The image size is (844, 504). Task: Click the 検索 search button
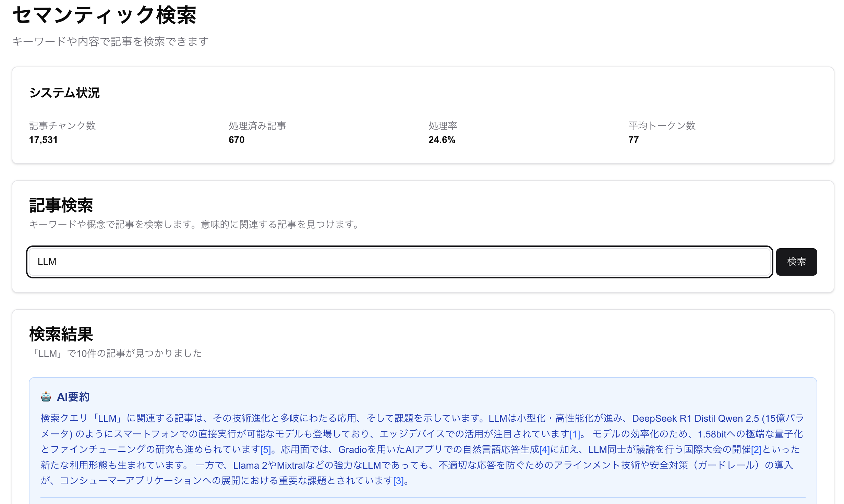coord(796,262)
